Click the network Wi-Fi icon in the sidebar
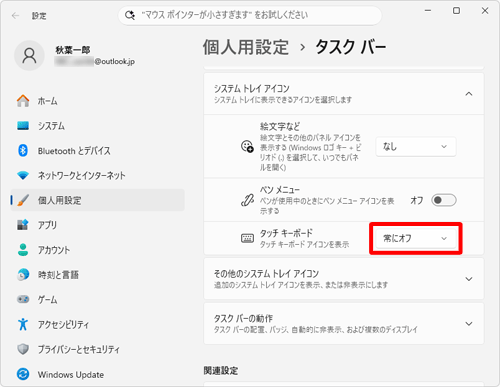The width and height of the screenshot is (500, 387). pos(23,175)
